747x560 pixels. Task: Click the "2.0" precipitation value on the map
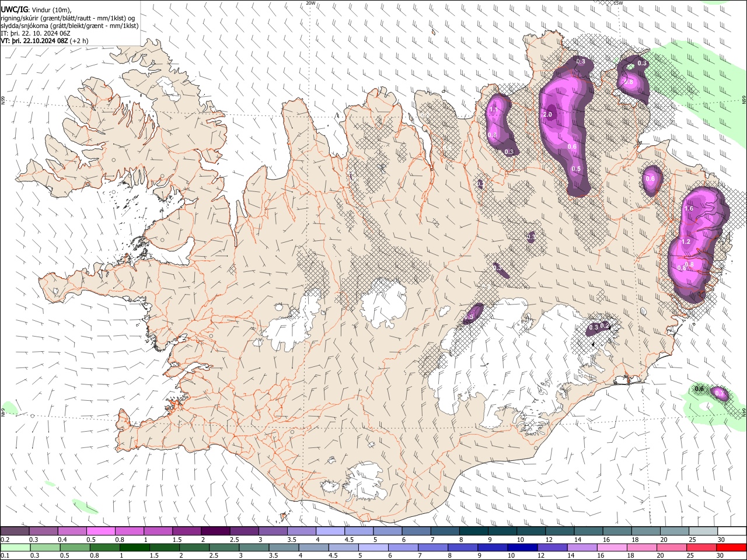click(x=547, y=115)
